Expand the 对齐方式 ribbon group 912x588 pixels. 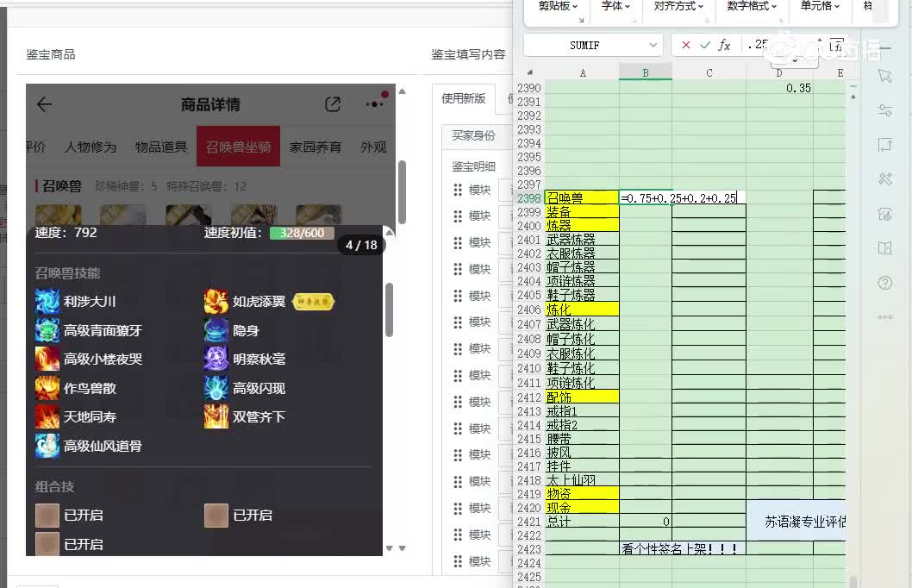[x=679, y=6]
